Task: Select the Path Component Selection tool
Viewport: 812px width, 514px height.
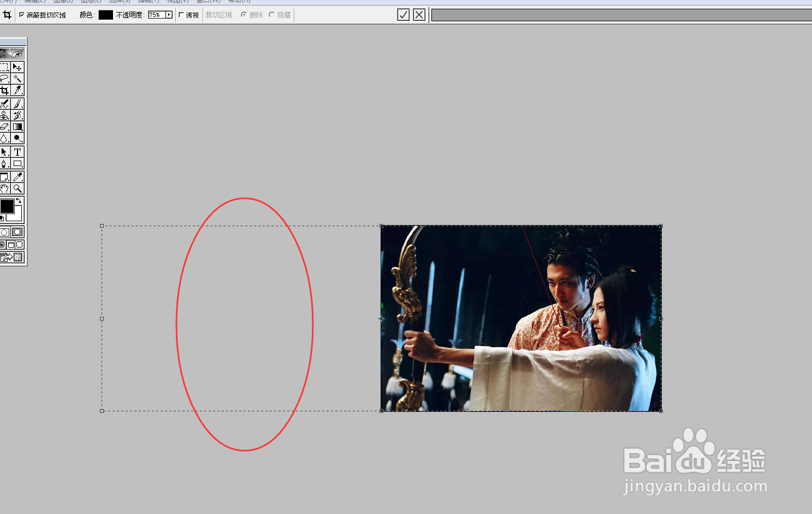Action: (4, 152)
